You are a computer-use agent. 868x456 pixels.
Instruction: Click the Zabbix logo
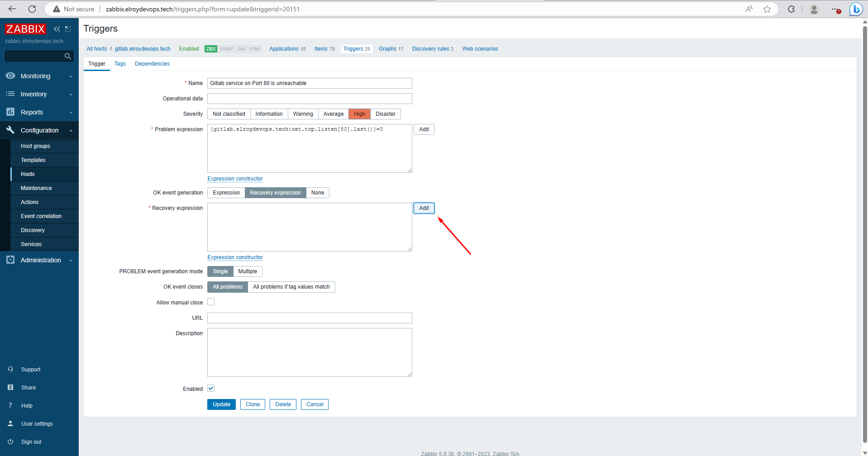tap(25, 29)
